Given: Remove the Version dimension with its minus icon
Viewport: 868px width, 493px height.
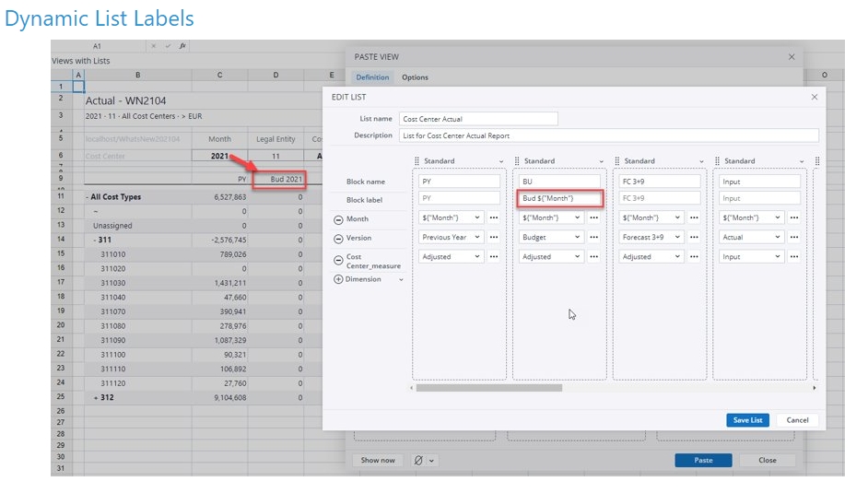Looking at the screenshot, I should tap(338, 238).
